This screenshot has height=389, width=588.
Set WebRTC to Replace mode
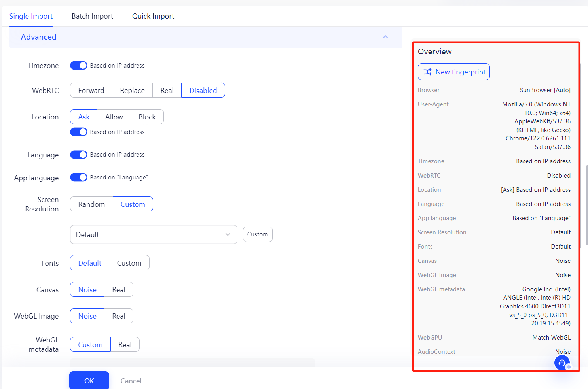point(132,90)
